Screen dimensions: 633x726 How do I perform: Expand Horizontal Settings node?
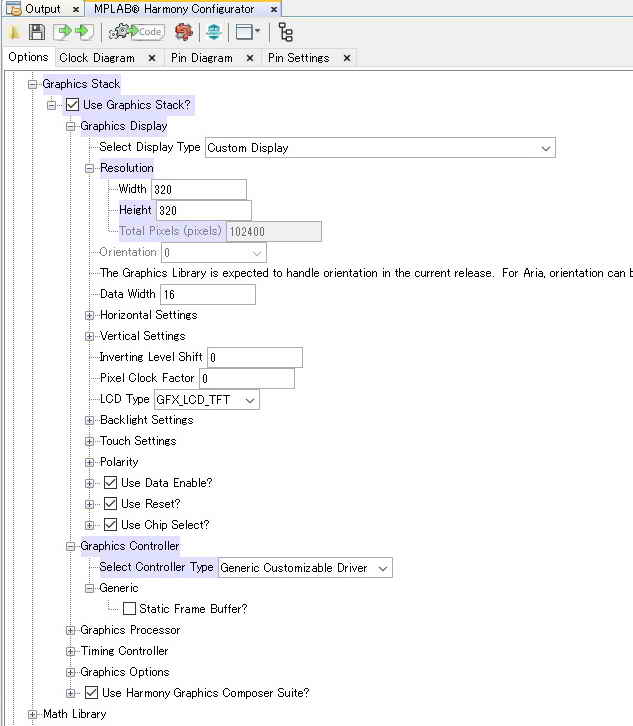(89, 316)
